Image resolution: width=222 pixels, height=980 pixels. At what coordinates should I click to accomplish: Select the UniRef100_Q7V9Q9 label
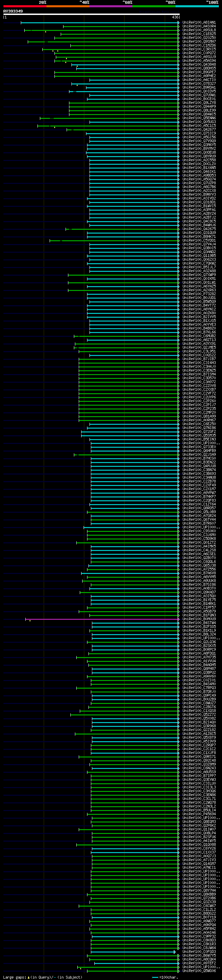199,141
